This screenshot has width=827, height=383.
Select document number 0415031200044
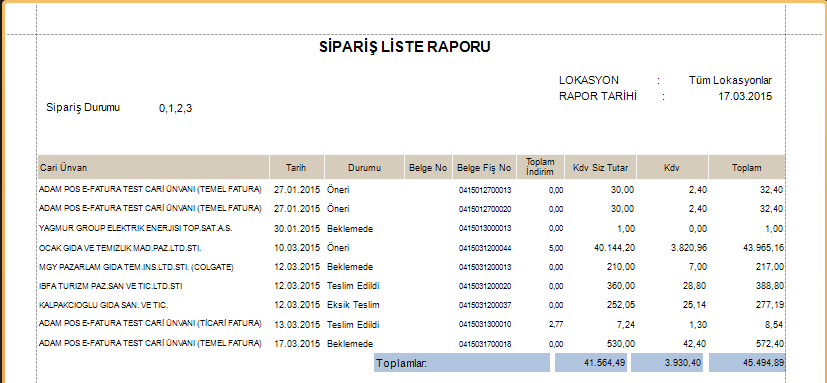pos(485,248)
